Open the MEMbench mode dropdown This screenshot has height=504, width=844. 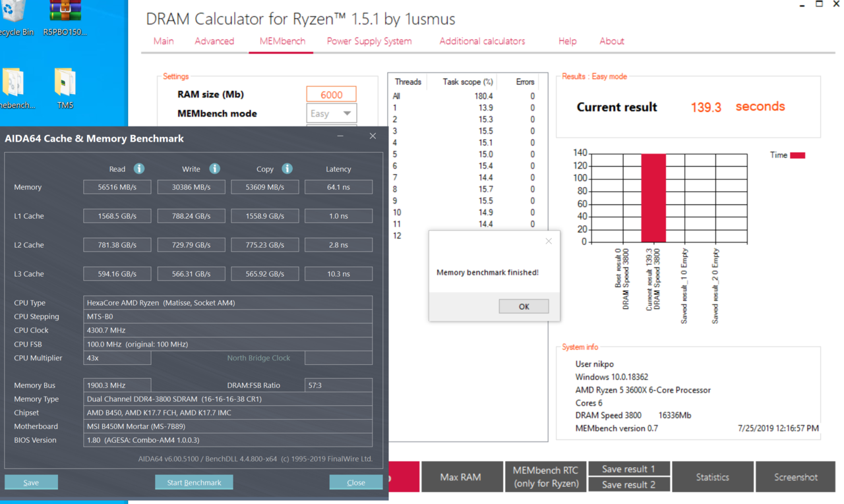click(x=332, y=113)
